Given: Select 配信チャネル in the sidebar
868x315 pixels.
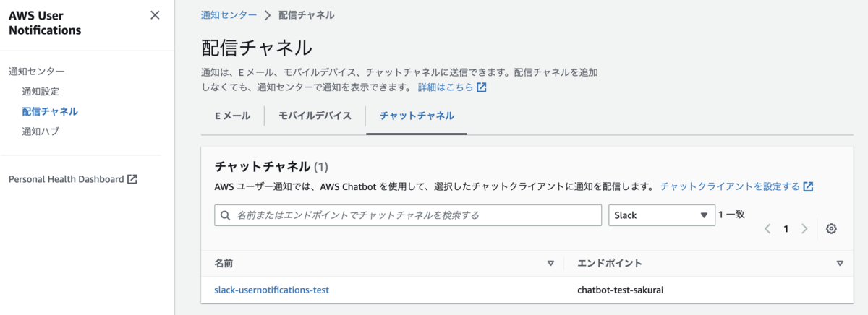Looking at the screenshot, I should 50,111.
